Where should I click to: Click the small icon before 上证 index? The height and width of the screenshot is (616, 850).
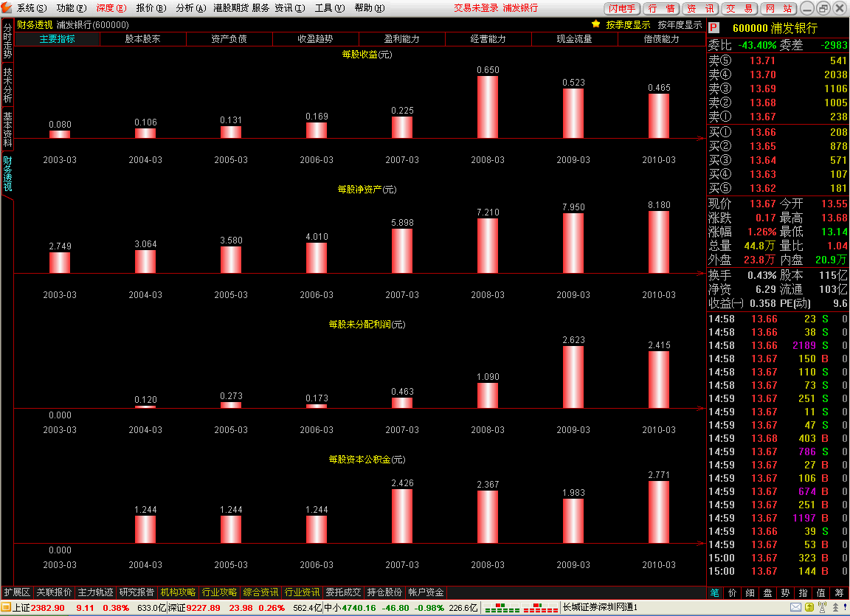[x=6, y=607]
